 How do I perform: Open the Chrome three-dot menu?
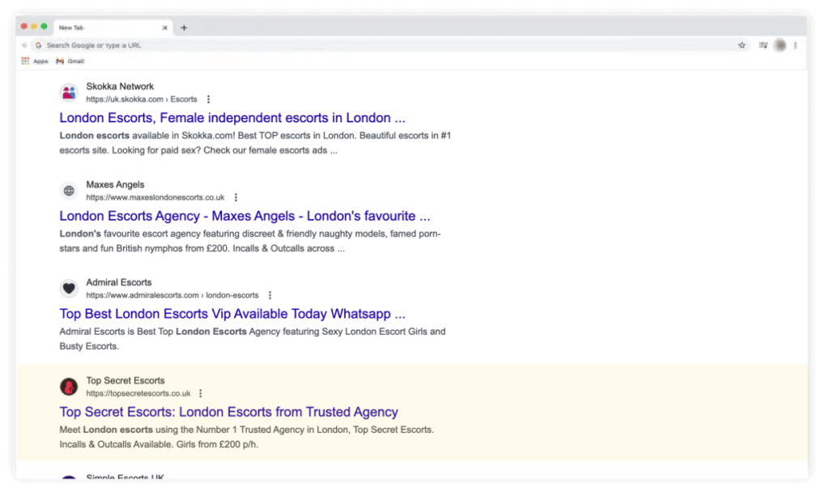coord(795,45)
